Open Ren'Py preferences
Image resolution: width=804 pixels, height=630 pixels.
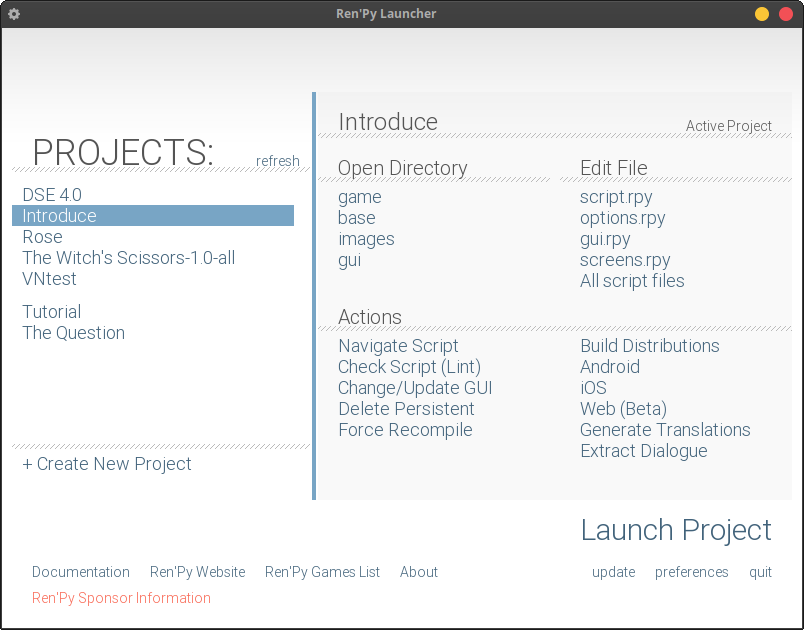pos(691,572)
